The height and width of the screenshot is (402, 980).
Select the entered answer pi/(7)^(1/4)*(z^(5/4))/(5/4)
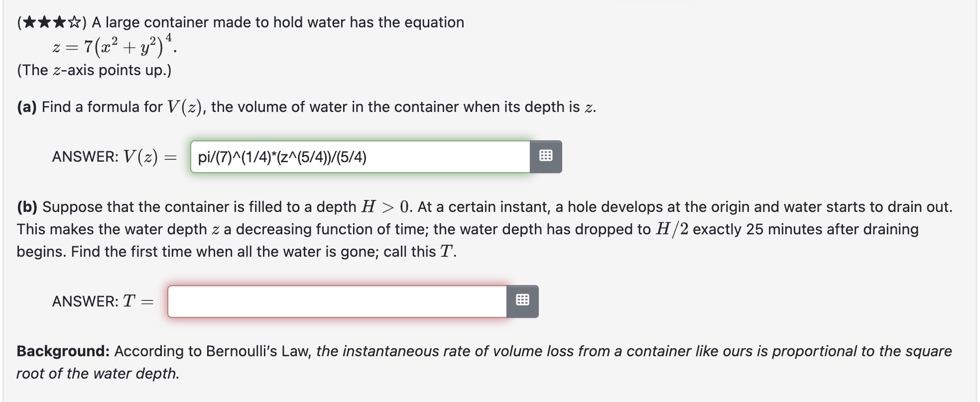pos(282,158)
